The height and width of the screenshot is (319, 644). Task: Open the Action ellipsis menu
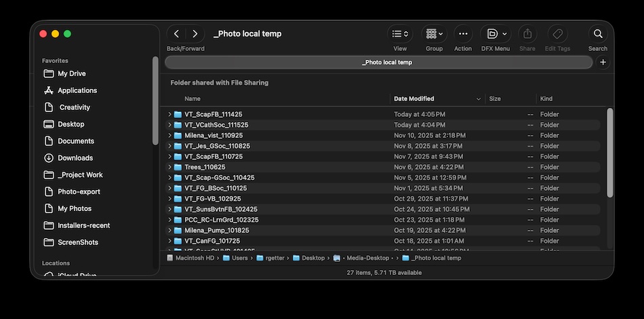click(x=463, y=34)
